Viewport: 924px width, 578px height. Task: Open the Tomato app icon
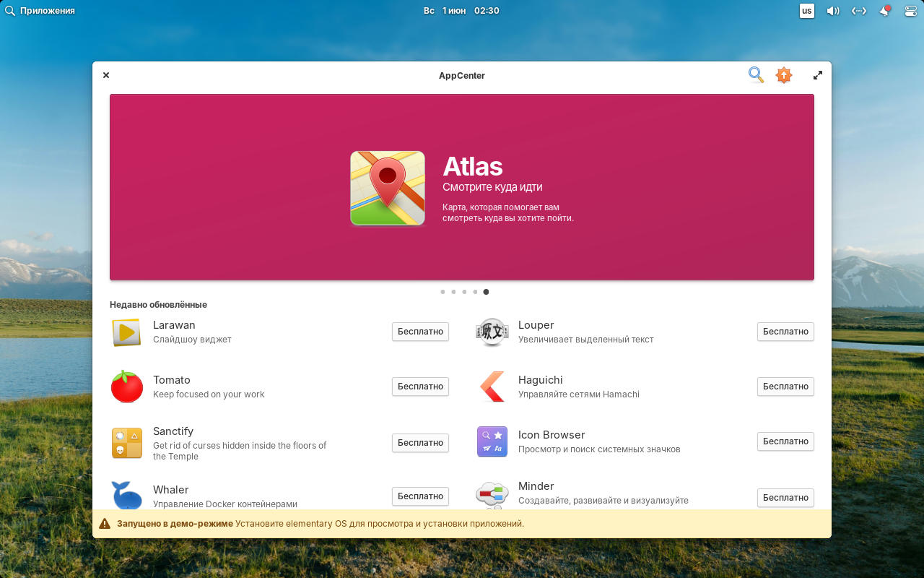pos(127,387)
